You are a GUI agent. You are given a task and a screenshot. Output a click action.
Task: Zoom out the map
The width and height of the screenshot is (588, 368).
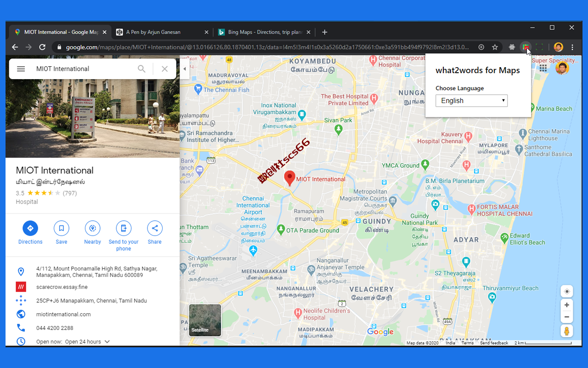point(567,316)
